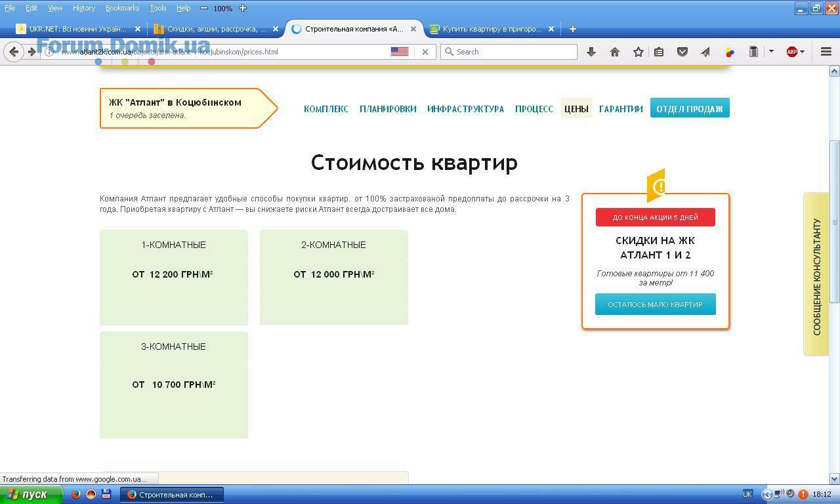This screenshot has height=504, width=840.
Task: Zoom out with the minus button
Action: pos(204,8)
